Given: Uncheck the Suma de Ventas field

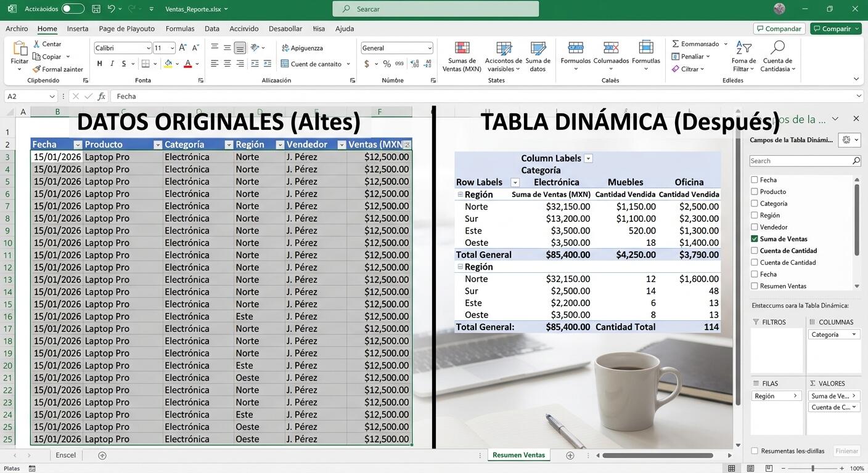Looking at the screenshot, I should [755, 238].
